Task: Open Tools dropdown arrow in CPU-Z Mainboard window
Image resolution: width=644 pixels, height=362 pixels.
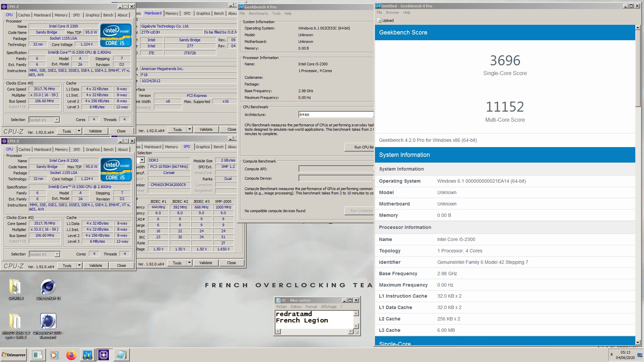Action: 190,129
